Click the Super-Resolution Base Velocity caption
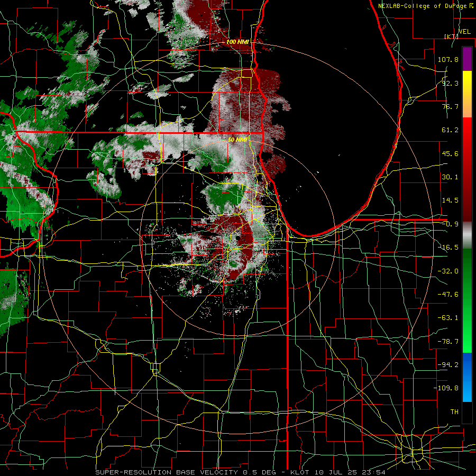 coord(241,472)
